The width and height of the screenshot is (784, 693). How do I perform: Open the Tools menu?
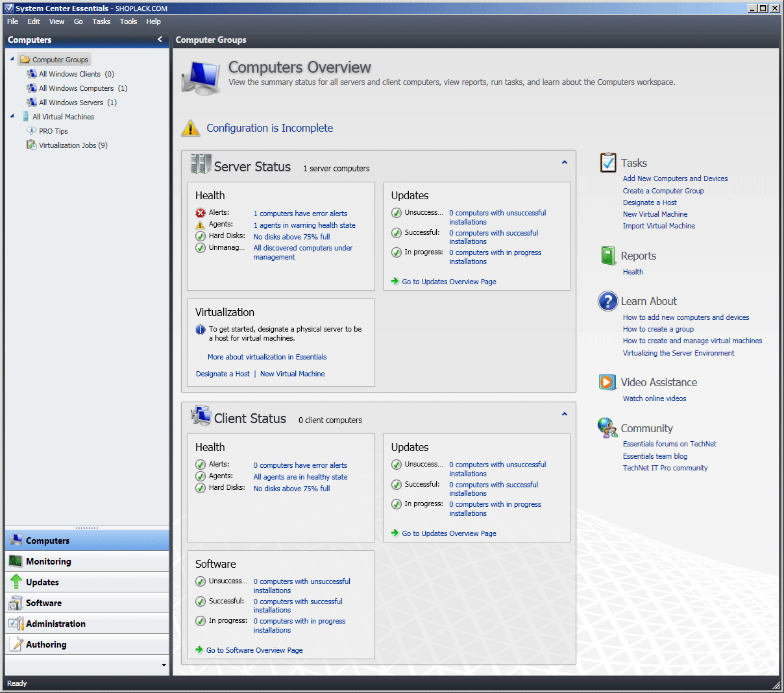pos(129,21)
